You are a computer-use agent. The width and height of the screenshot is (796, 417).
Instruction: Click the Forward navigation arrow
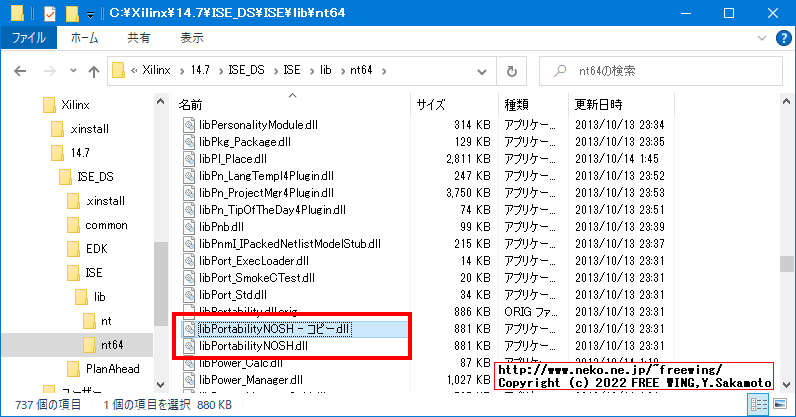coord(49,71)
